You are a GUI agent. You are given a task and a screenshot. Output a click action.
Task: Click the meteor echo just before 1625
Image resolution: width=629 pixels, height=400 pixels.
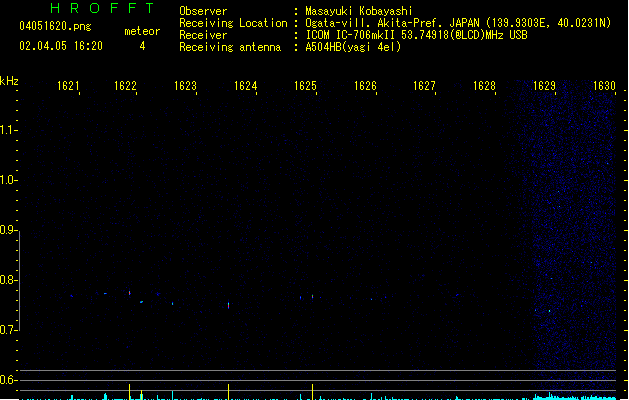(x=312, y=297)
